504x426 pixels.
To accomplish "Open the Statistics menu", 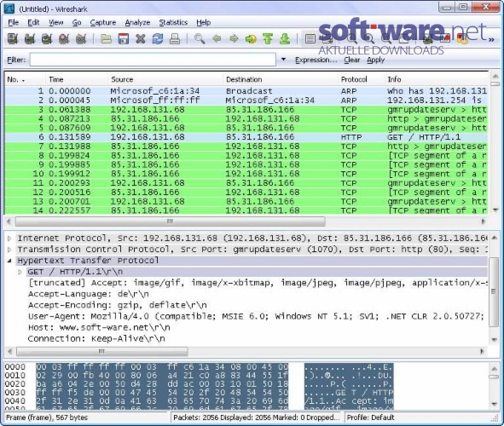I will tap(173, 22).
